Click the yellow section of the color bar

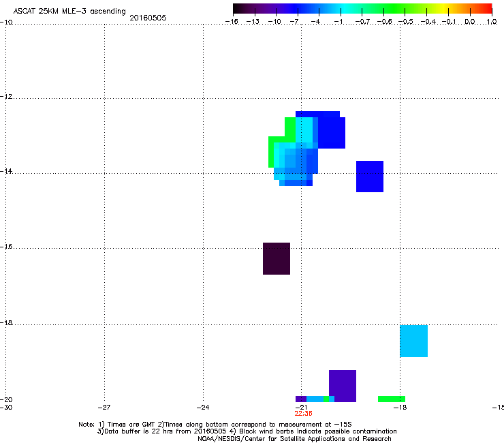coord(443,8)
